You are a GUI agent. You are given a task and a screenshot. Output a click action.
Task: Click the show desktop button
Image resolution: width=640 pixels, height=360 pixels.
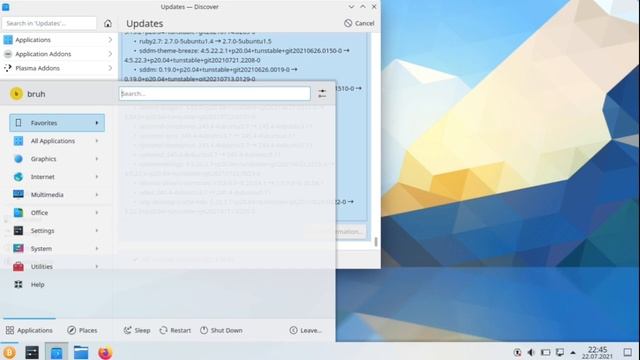(628, 352)
